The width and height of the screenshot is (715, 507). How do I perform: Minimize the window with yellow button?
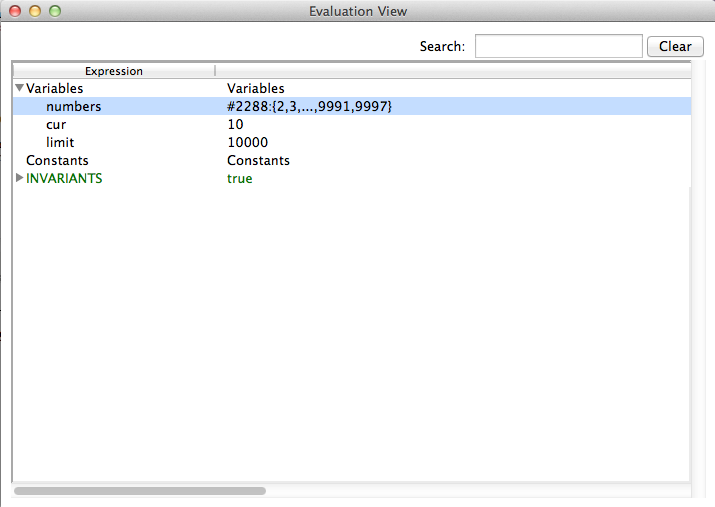(x=35, y=12)
